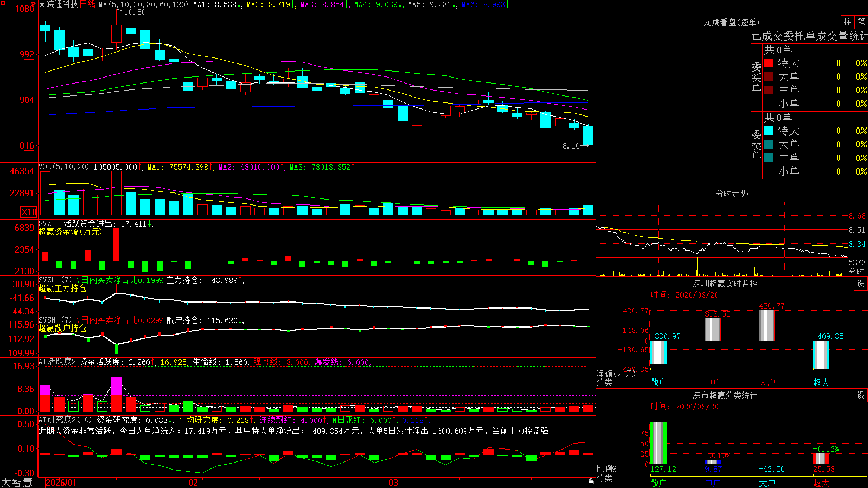Click the red question mark icon above the price axis
This screenshot has height=488, width=868.
tap(33, 4)
